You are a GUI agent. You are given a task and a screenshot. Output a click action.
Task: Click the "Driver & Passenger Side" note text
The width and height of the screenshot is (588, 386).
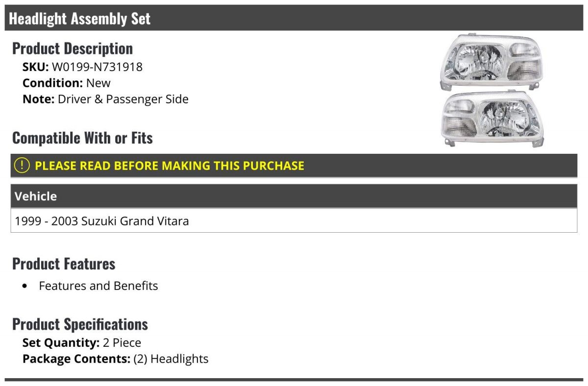123,99
